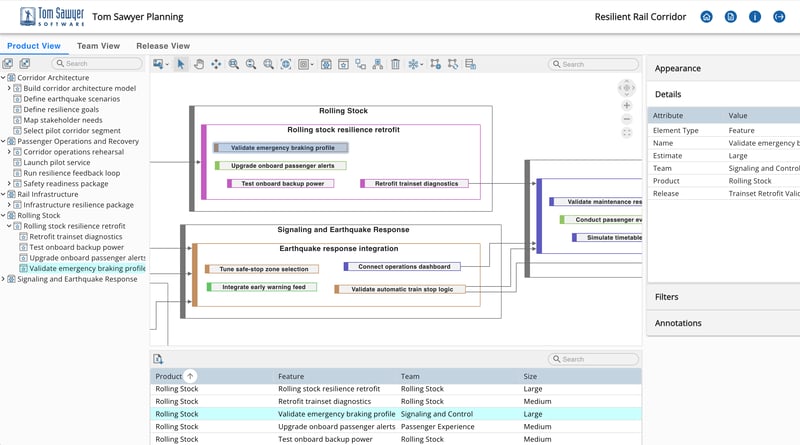Expand Signaling and Earthquake Response tree node
This screenshot has height=445, width=800.
click(x=3, y=279)
